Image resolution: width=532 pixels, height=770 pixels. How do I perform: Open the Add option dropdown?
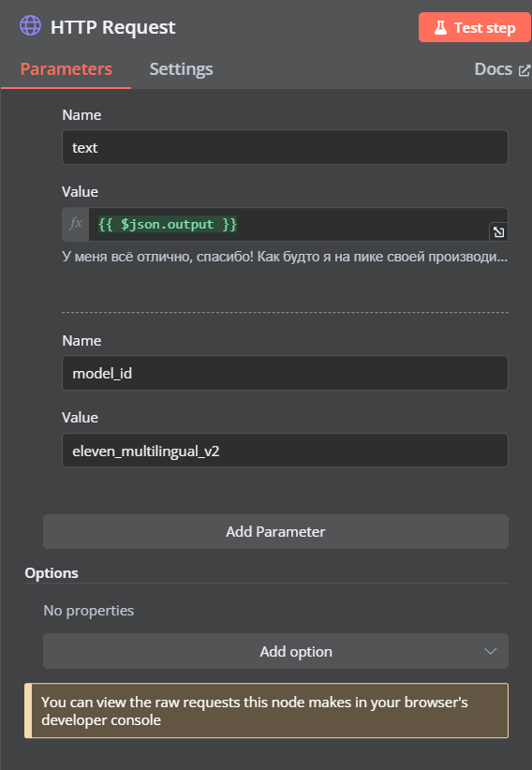pyautogui.click(x=275, y=651)
